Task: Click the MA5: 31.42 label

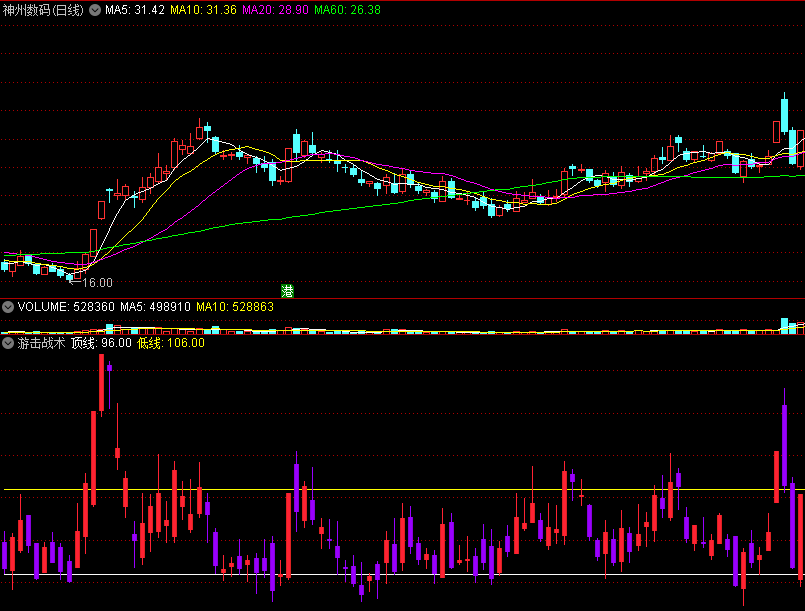Action: [x=135, y=10]
